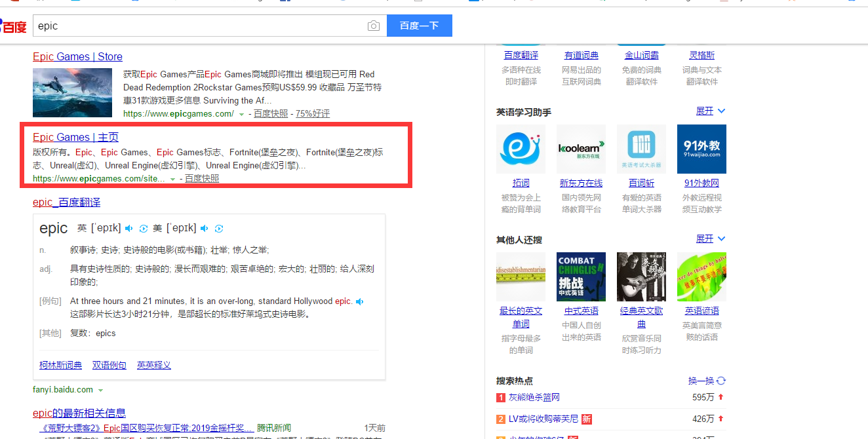Image resolution: width=868 pixels, height=439 pixels.
Task: Click the 75%好评 rating link
Action: pyautogui.click(x=313, y=114)
